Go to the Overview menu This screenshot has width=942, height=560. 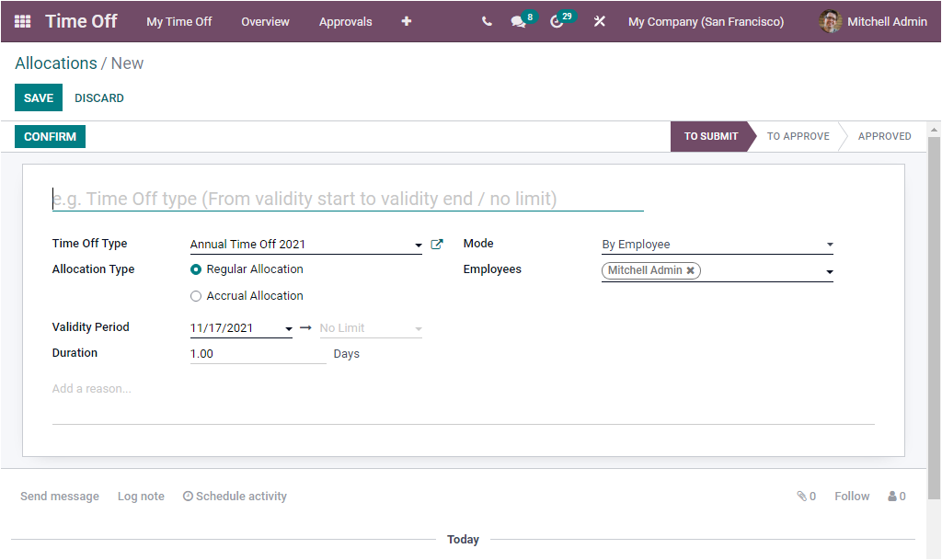point(265,21)
